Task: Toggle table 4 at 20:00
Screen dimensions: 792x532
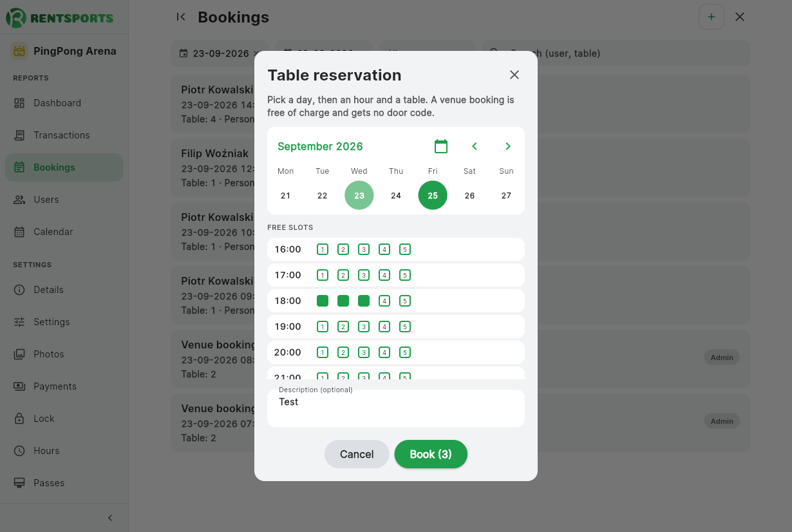Action: point(384,352)
